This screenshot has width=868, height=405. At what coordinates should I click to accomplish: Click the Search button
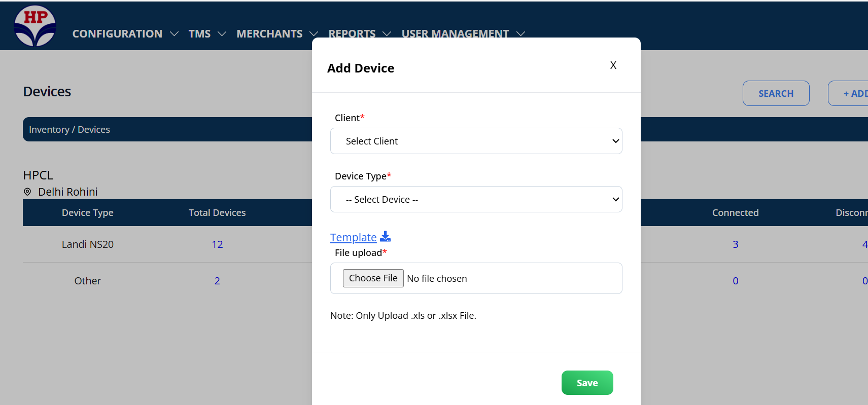776,93
